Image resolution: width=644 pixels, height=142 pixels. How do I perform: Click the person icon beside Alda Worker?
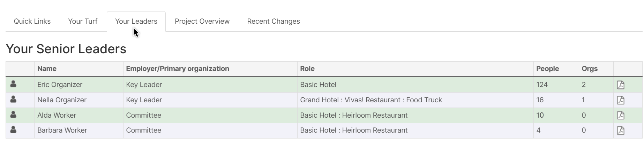click(13, 115)
